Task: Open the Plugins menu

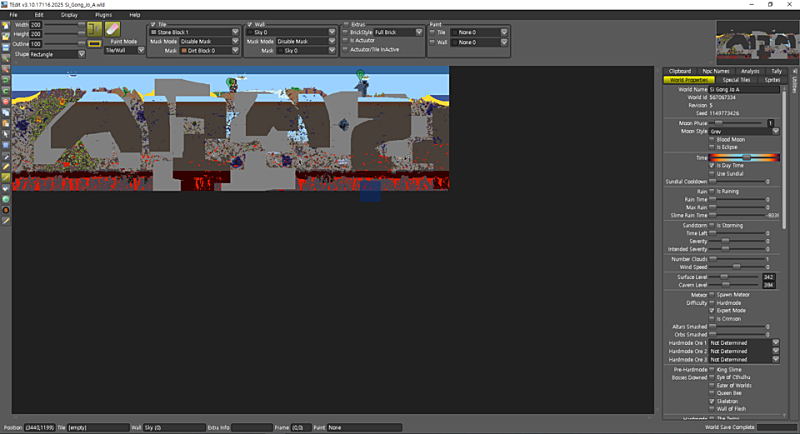Action: tap(104, 15)
